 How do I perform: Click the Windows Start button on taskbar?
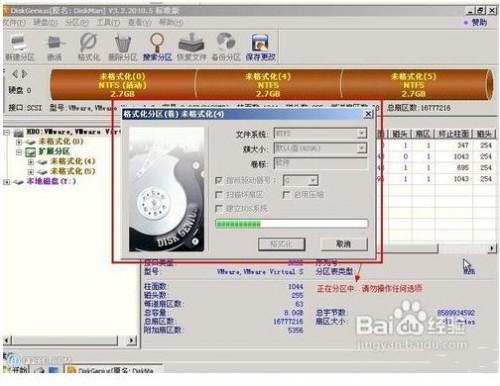[x=16, y=370]
